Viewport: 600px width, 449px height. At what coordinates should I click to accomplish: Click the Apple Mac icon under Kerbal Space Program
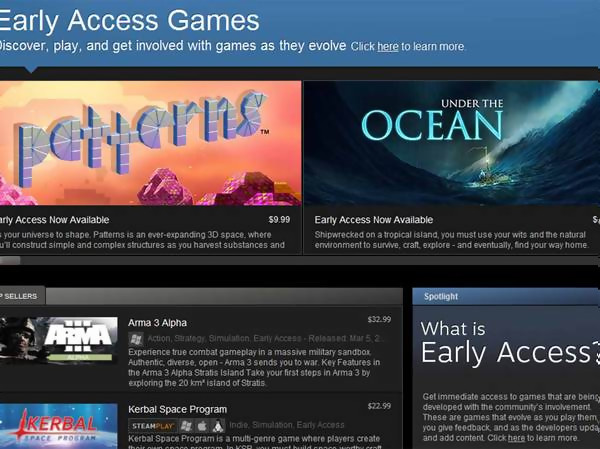202,426
